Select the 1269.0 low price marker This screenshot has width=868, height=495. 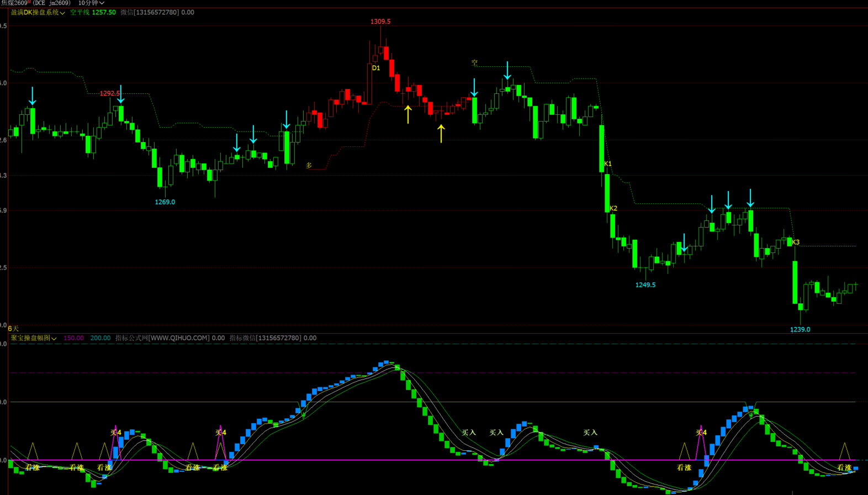pos(165,202)
